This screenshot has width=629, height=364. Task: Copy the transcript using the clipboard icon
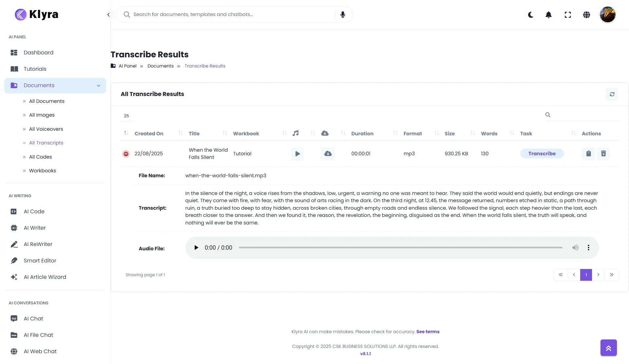pos(588,153)
